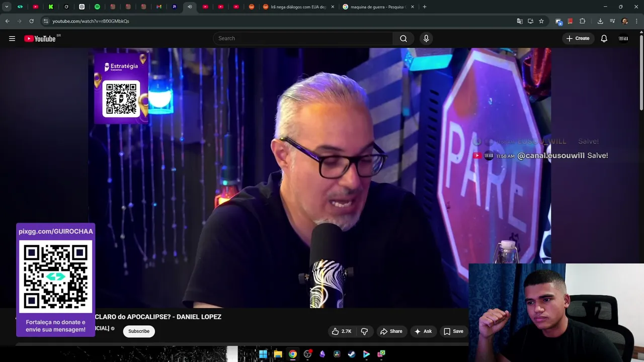Expand the tab search dropdown arrow
This screenshot has width=644, height=362.
pyautogui.click(x=7, y=7)
